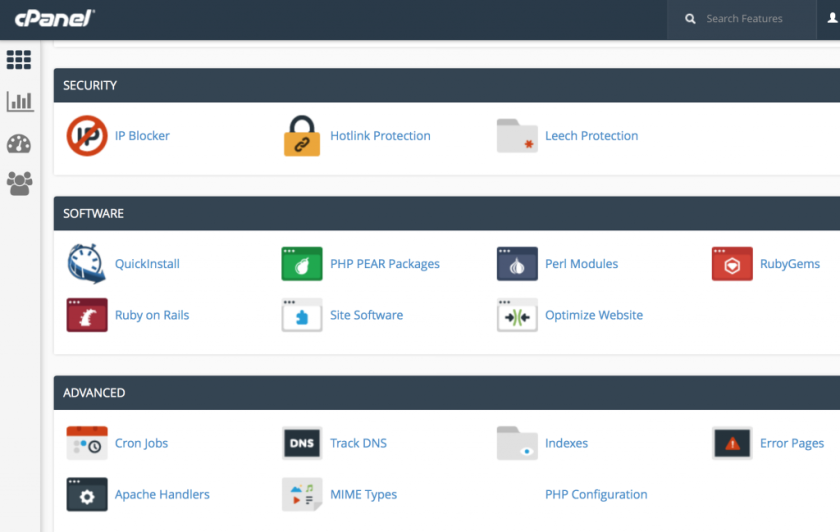Collapse the SOFTWARE section header
Image resolution: width=840 pixels, height=532 pixels.
[x=447, y=213]
